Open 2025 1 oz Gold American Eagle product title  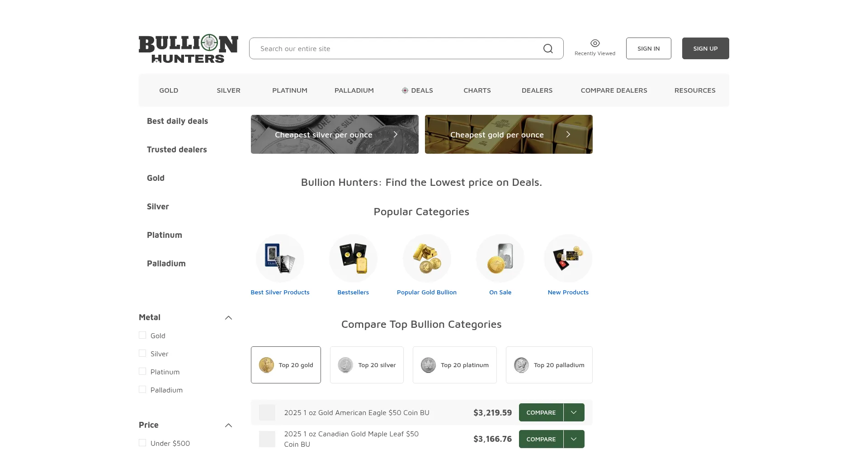tap(357, 413)
